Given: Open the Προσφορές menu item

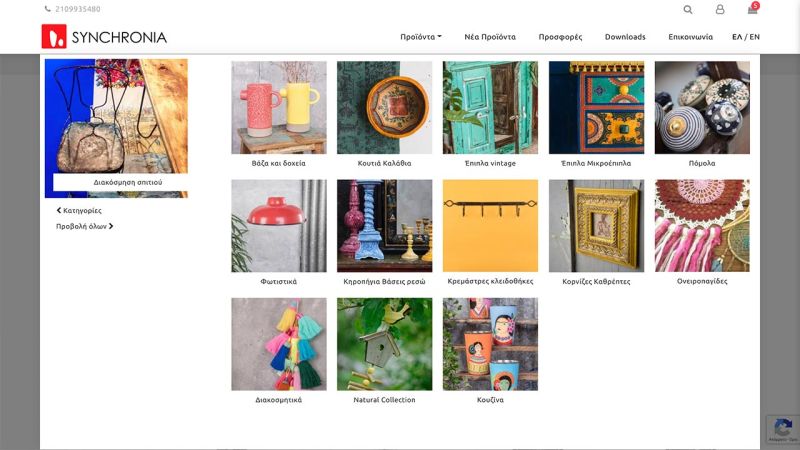Looking at the screenshot, I should (560, 37).
